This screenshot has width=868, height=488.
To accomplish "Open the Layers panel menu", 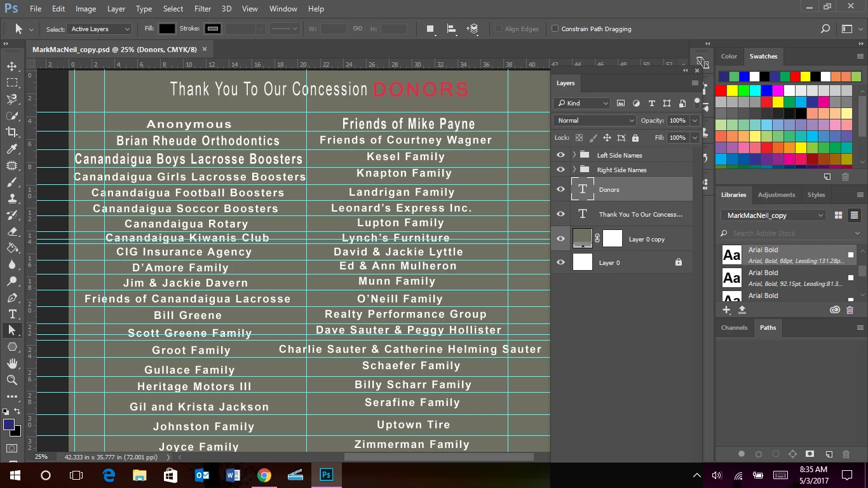I will pos(695,83).
